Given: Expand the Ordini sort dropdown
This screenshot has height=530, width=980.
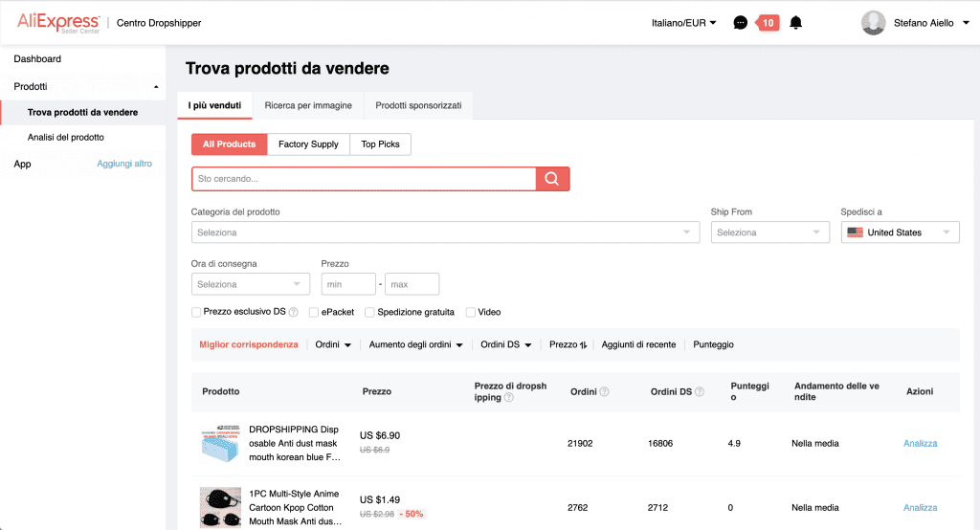Looking at the screenshot, I should pos(333,344).
